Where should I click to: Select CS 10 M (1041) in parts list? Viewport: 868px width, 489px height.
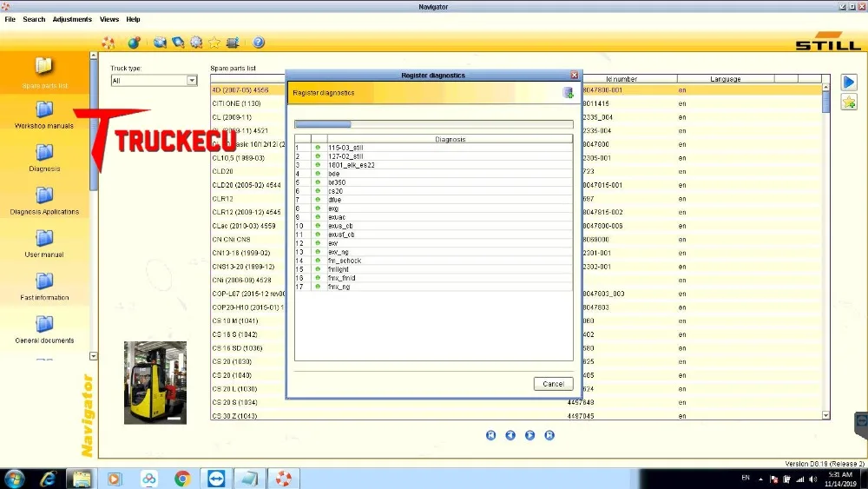point(235,321)
